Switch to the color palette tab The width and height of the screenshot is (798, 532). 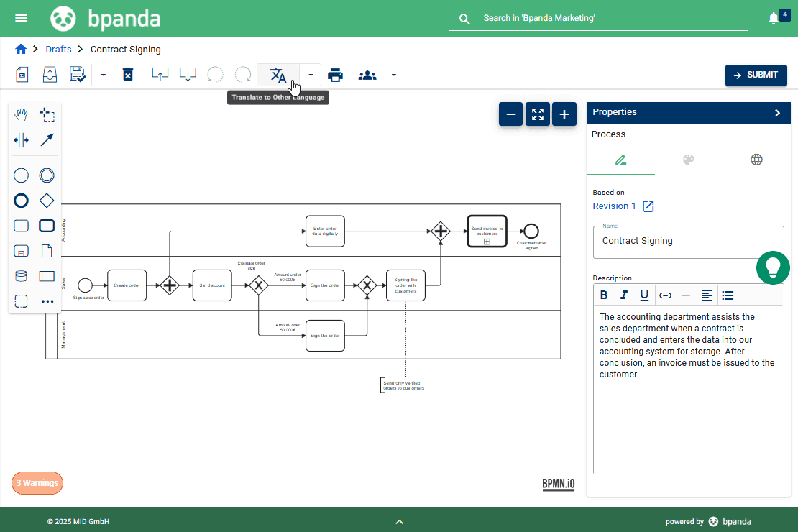688,160
